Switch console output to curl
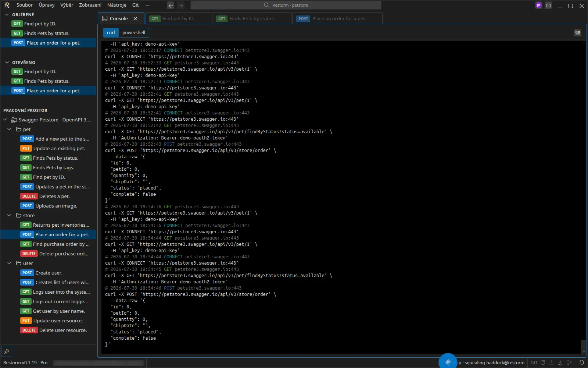Viewport: 588px width, 368px height. (111, 33)
